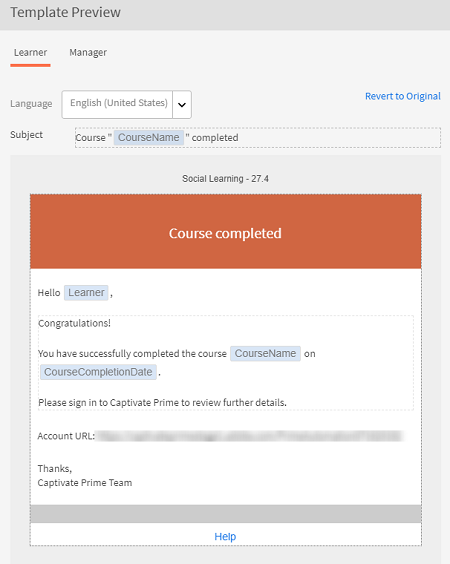Select the Learner name token after Hello
This screenshot has width=450, height=564.
86,292
